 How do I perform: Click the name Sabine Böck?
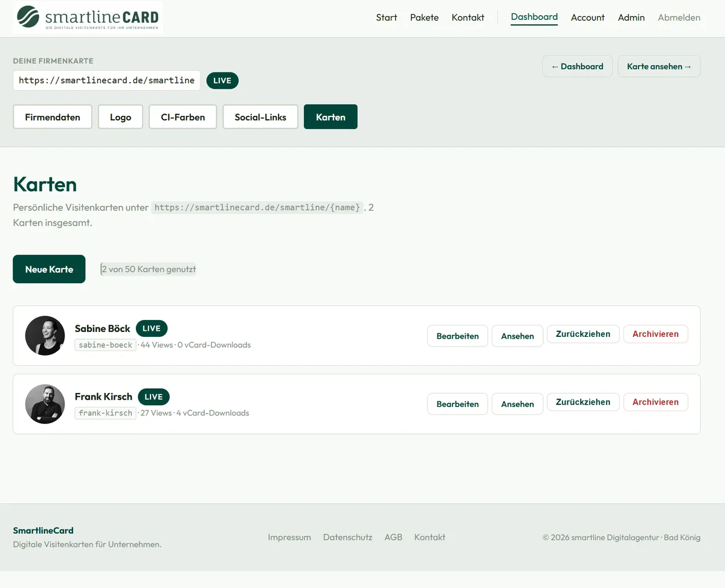pyautogui.click(x=103, y=328)
